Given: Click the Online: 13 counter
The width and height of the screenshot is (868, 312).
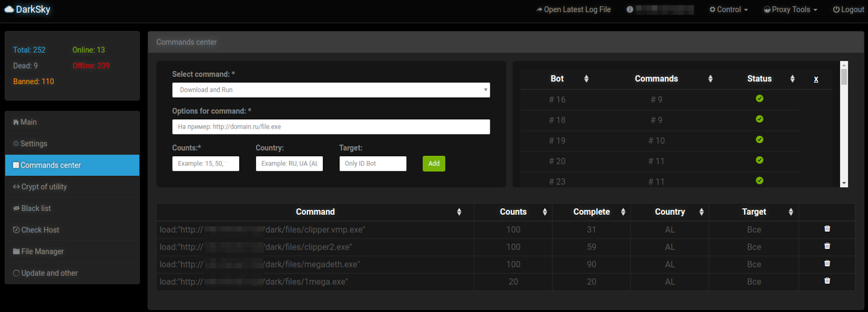Looking at the screenshot, I should [89, 50].
